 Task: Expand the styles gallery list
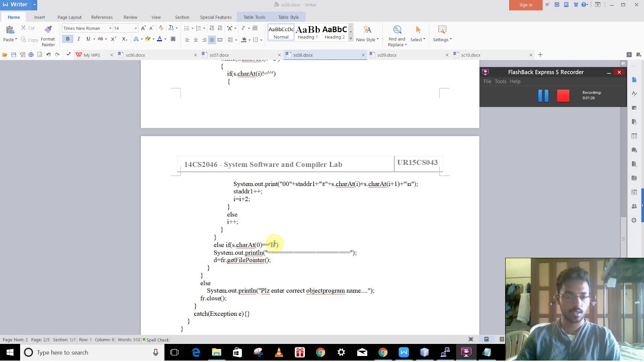pyautogui.click(x=351, y=38)
